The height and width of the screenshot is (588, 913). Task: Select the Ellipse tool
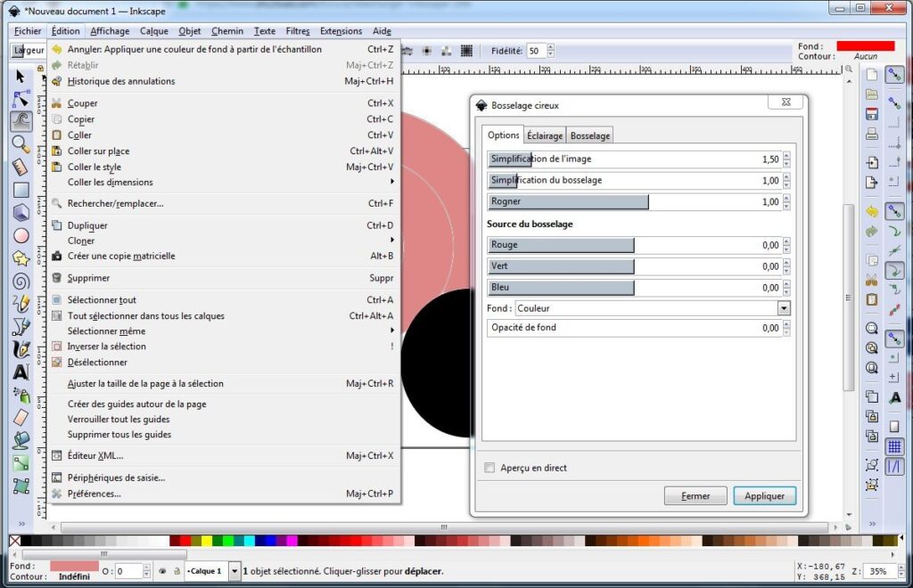tap(20, 235)
